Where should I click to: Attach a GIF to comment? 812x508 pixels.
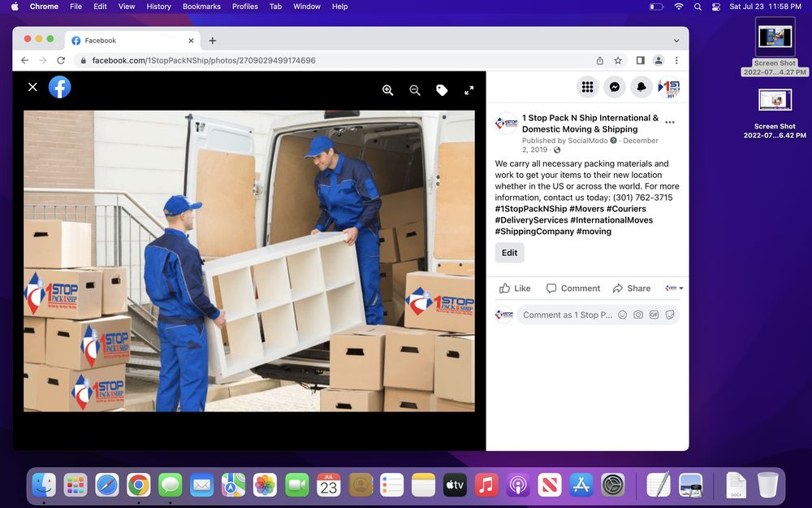pos(654,315)
